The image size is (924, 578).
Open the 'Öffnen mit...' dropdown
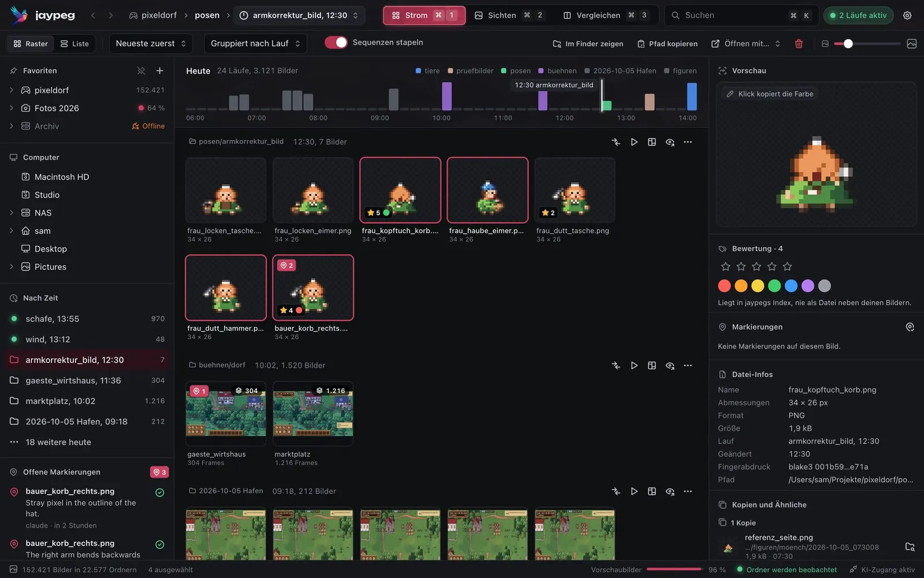(746, 43)
